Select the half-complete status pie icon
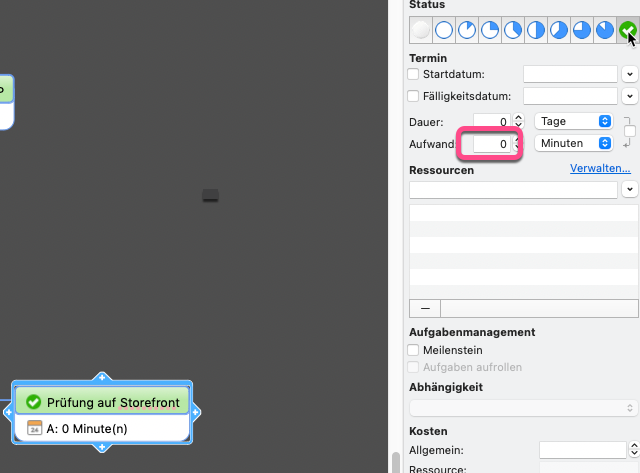 536,30
